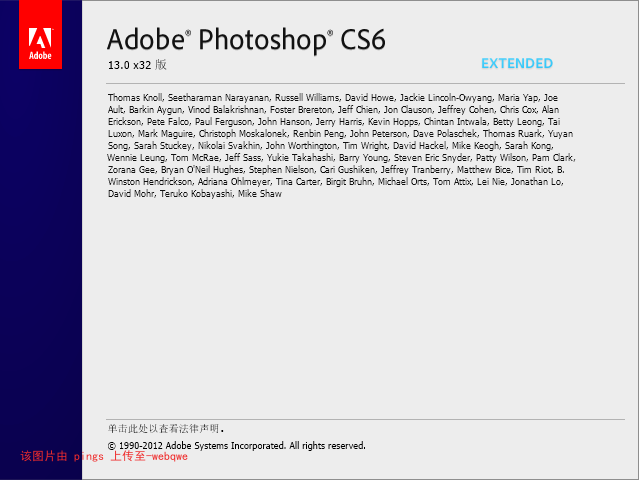This screenshot has width=639, height=480.
Task: Click the Chinese legal notice link
Action: (166, 429)
